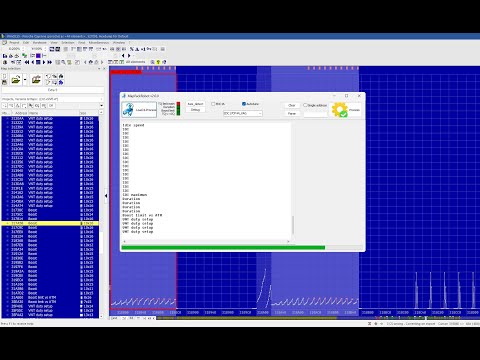
Task: Click the Process button label
Action: pyautogui.click(x=354, y=110)
